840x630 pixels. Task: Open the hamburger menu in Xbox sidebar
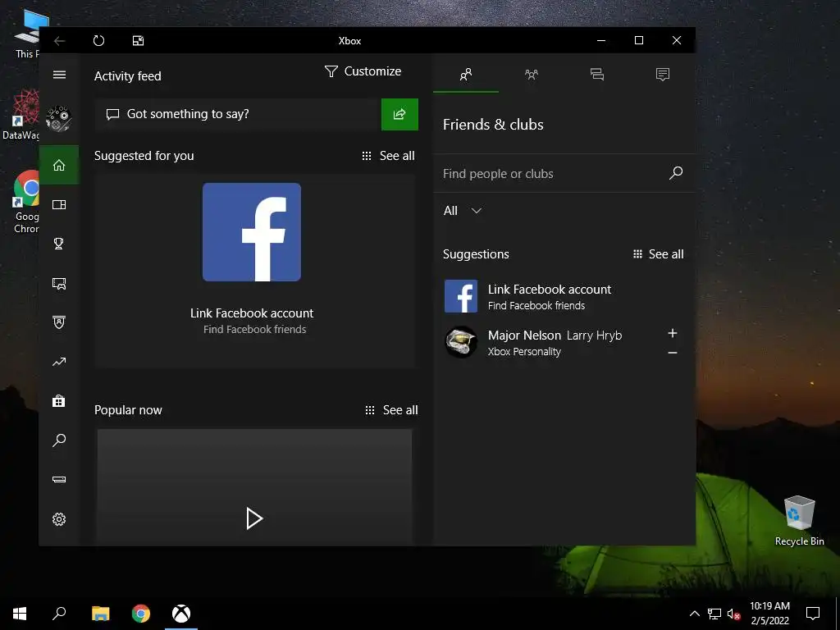(x=59, y=75)
